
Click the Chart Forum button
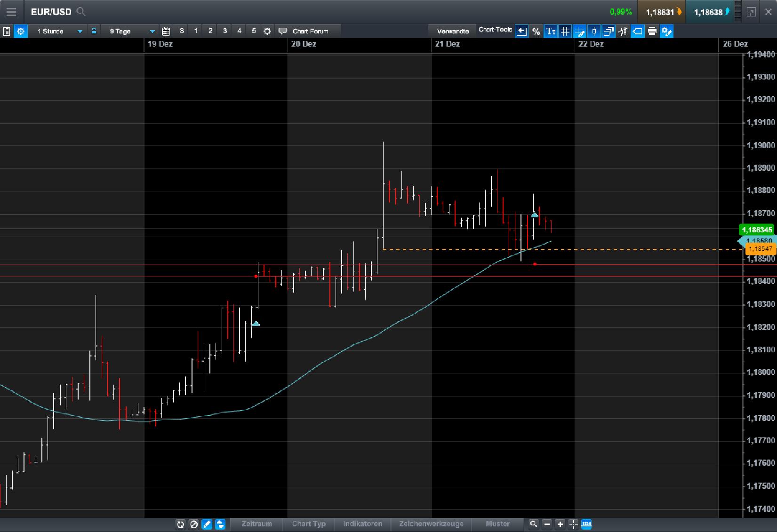pos(311,31)
